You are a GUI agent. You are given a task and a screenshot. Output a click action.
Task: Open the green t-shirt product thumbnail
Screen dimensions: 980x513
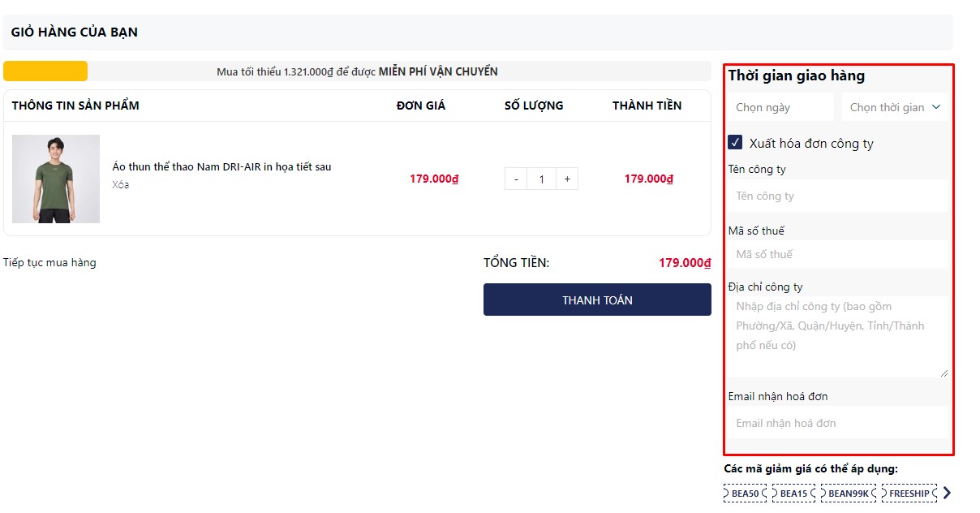[x=56, y=179]
